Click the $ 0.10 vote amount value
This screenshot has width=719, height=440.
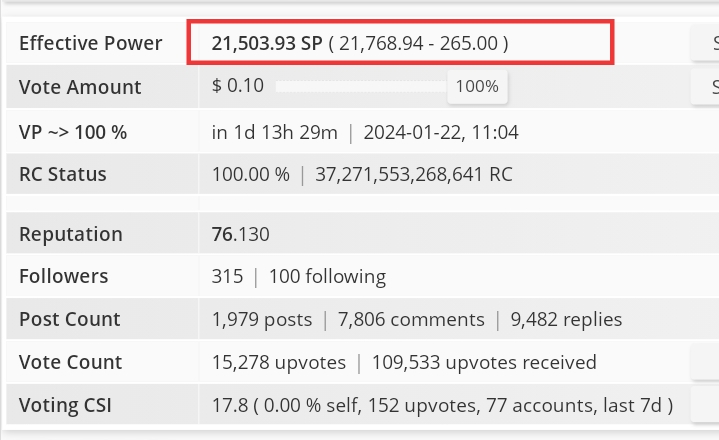[238, 86]
